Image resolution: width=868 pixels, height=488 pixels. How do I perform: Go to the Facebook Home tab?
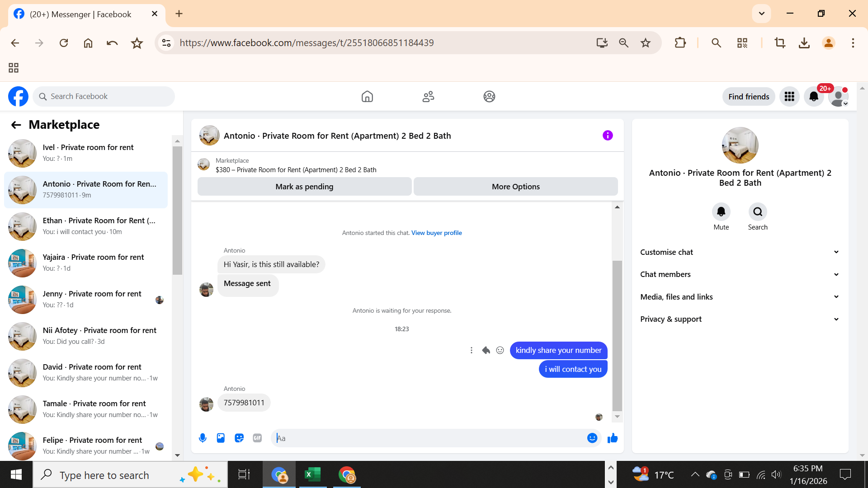tap(367, 96)
